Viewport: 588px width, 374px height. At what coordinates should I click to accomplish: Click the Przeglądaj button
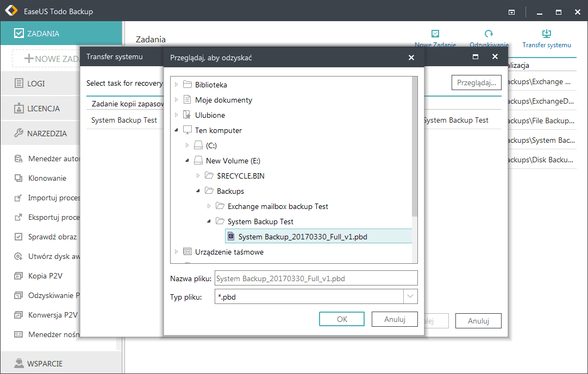click(x=477, y=82)
